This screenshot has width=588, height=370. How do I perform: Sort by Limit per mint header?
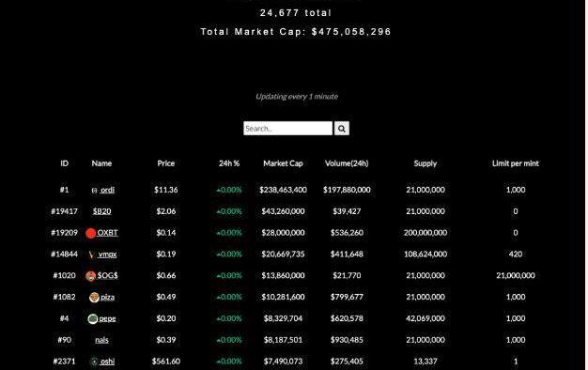516,163
